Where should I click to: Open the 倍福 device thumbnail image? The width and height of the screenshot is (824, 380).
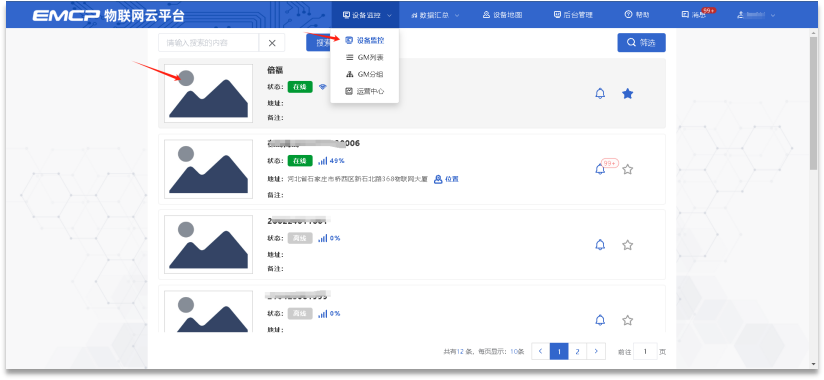(x=208, y=93)
